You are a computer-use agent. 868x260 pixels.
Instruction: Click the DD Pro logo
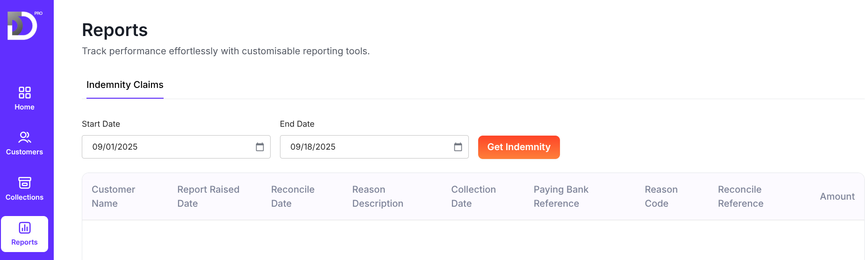[23, 26]
